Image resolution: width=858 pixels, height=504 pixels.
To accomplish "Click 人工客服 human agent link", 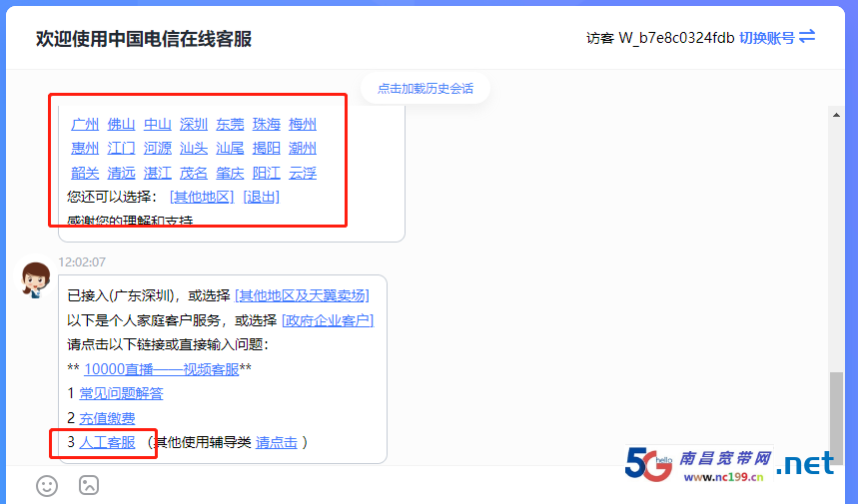I will click(107, 442).
